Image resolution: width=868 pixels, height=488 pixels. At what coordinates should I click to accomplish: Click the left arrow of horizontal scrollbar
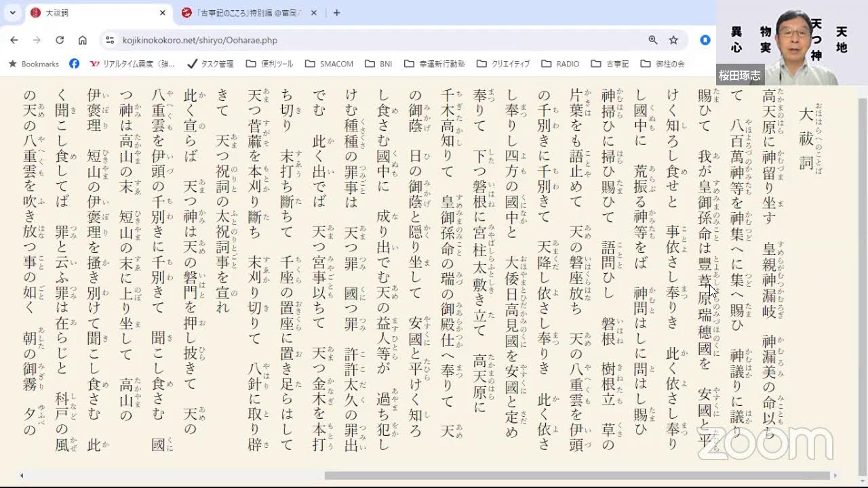pos(22,475)
